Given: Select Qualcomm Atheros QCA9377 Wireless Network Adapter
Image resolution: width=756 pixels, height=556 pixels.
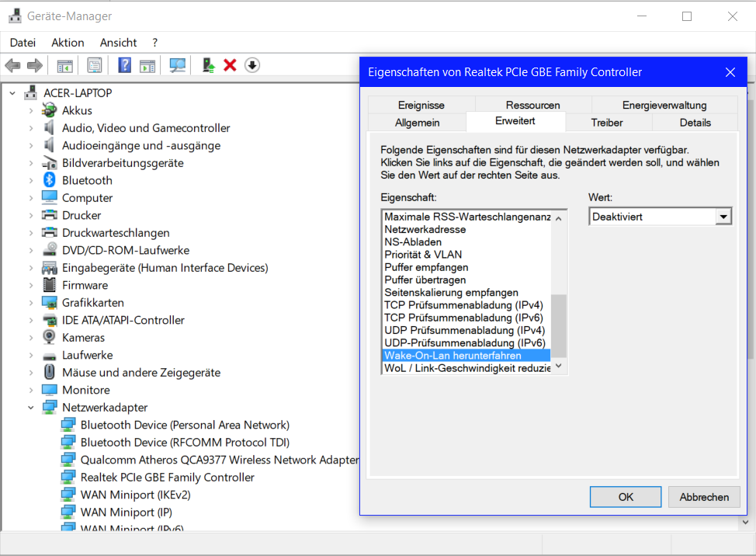Looking at the screenshot, I should (x=220, y=460).
